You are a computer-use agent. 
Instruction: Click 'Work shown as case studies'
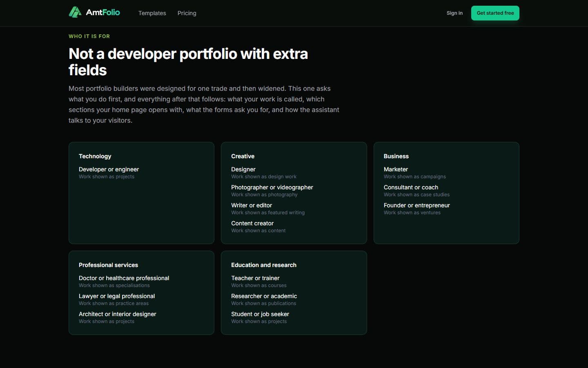(416, 195)
